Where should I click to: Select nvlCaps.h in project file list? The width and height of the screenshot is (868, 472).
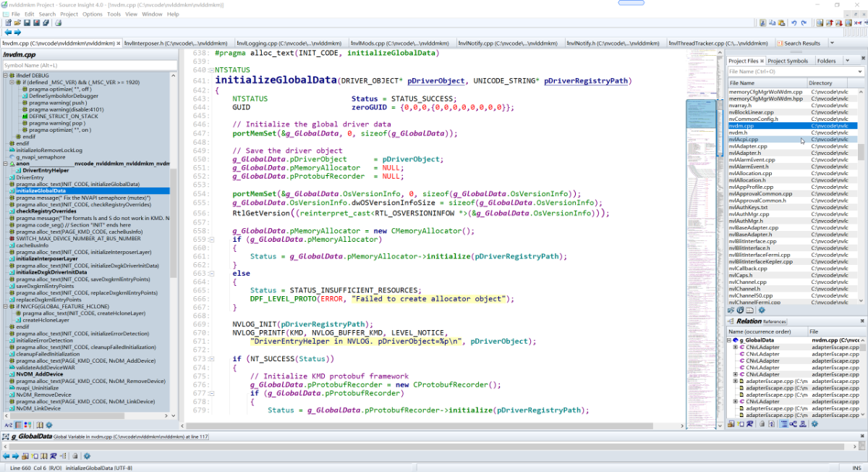pyautogui.click(x=792, y=275)
